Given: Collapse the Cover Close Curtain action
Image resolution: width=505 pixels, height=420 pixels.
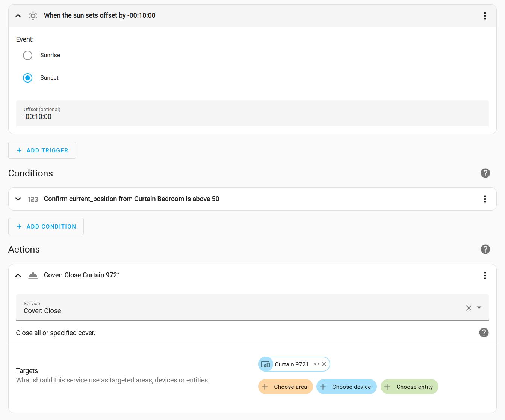Looking at the screenshot, I should tap(18, 275).
